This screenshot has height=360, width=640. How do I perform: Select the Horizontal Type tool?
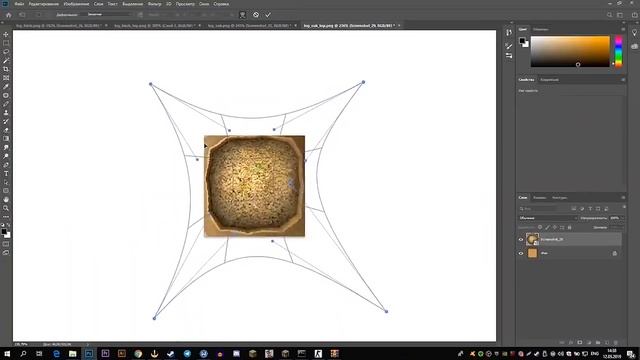coord(6,173)
